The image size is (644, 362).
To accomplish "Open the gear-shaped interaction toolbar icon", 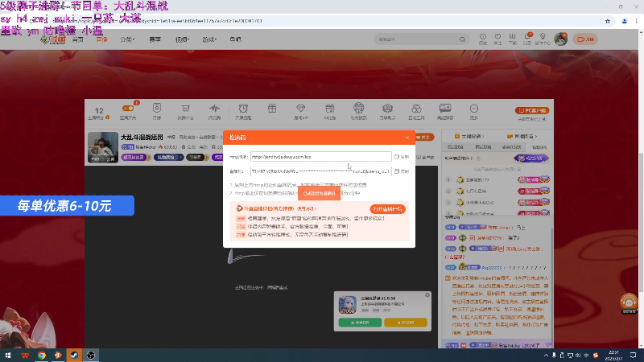I will 387,111.
